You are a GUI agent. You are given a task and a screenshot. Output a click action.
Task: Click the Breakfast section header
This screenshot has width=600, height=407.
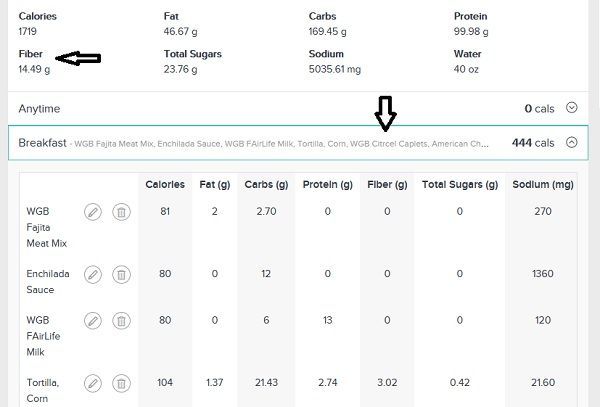[x=298, y=143]
